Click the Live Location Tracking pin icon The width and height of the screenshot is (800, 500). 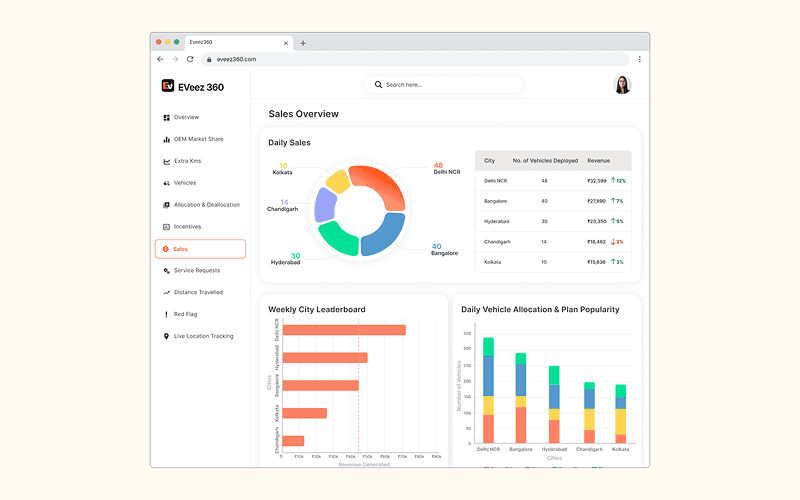(x=166, y=336)
